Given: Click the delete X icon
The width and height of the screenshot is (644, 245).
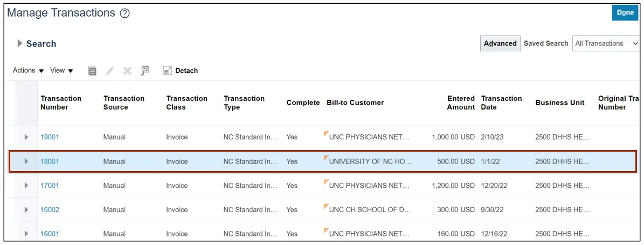Looking at the screenshot, I should click(127, 71).
